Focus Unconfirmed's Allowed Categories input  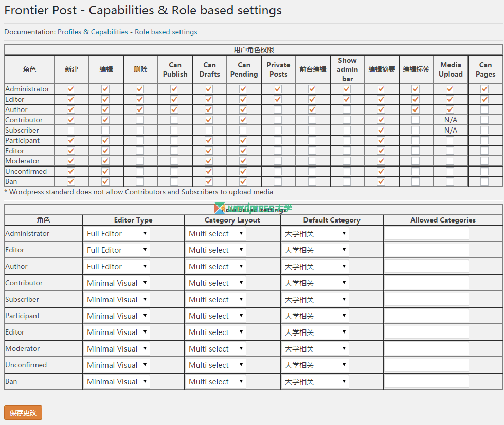click(x=426, y=365)
